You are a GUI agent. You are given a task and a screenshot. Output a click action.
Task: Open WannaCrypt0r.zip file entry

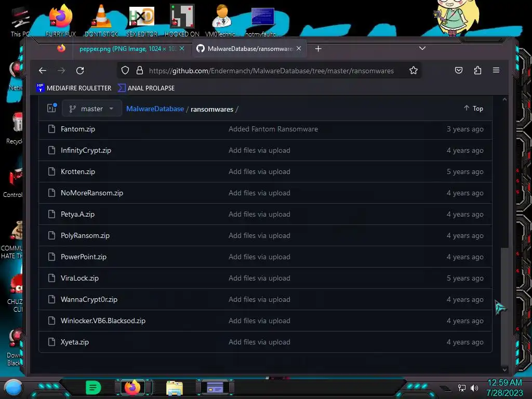pos(89,300)
